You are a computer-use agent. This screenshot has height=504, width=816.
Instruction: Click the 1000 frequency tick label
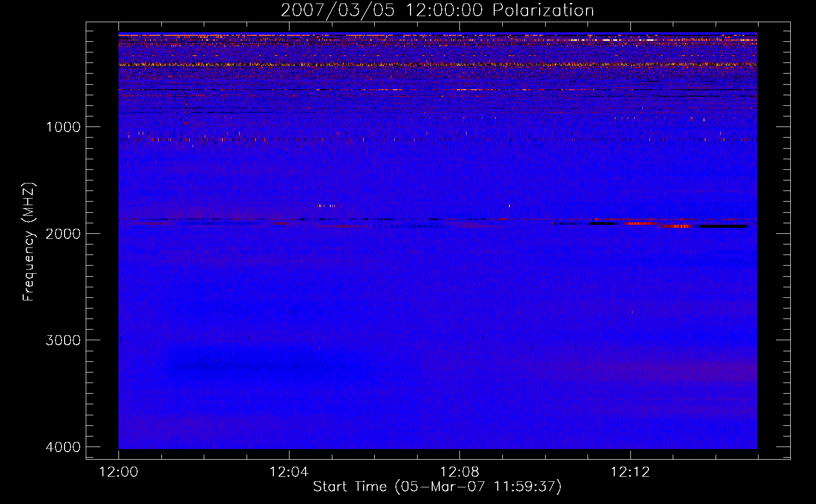[63, 127]
